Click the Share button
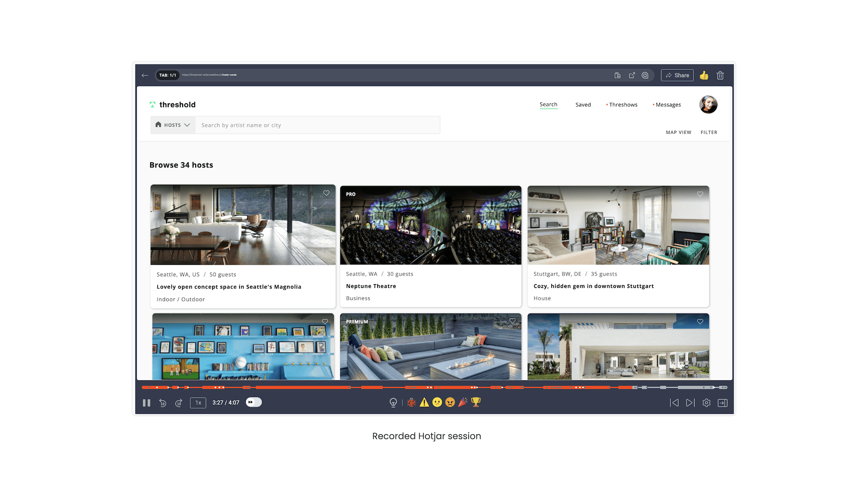The image size is (868, 488). (x=677, y=75)
